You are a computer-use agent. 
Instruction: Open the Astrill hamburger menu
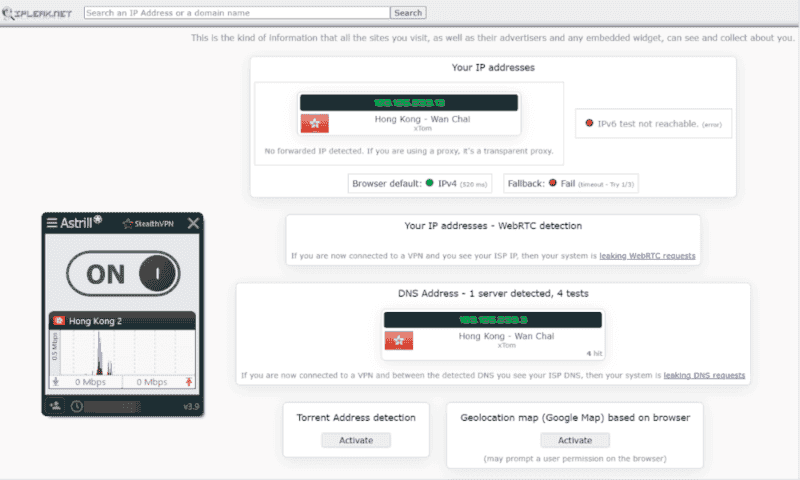[52, 222]
